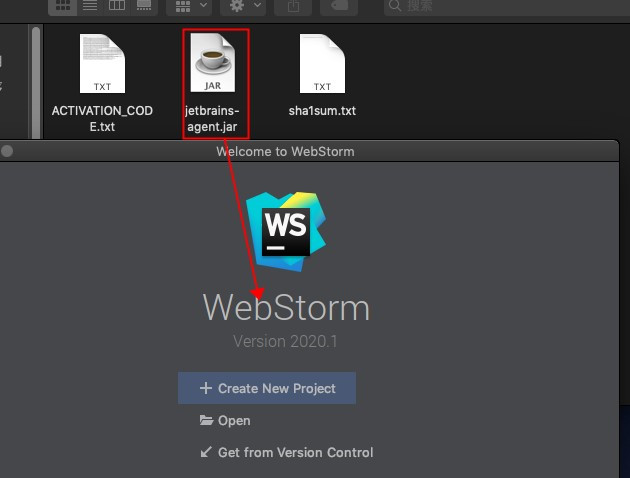Click the jetbrains-agent.jar file name label

(212, 118)
